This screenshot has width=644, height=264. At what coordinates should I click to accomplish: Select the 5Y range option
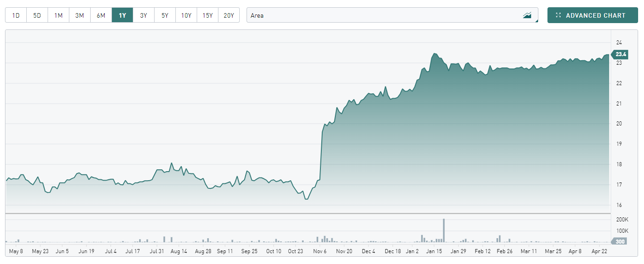pos(165,15)
